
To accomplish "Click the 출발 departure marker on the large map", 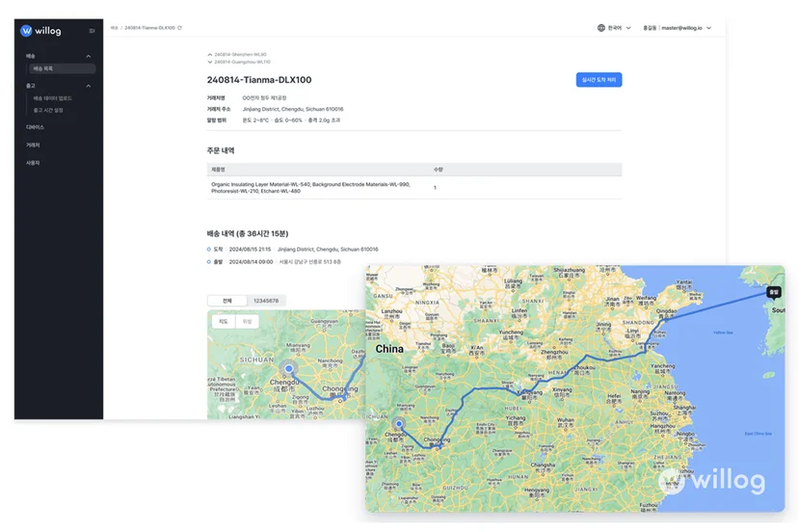I will 774,293.
